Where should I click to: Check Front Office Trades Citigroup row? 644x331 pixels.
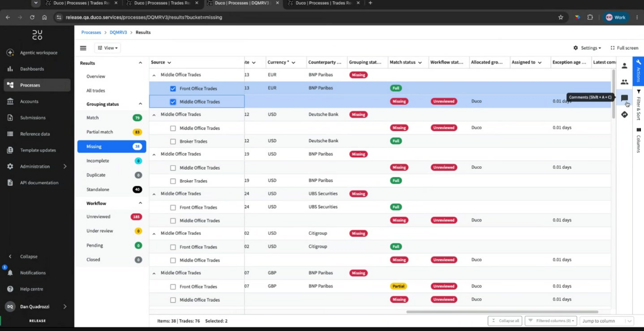click(173, 247)
